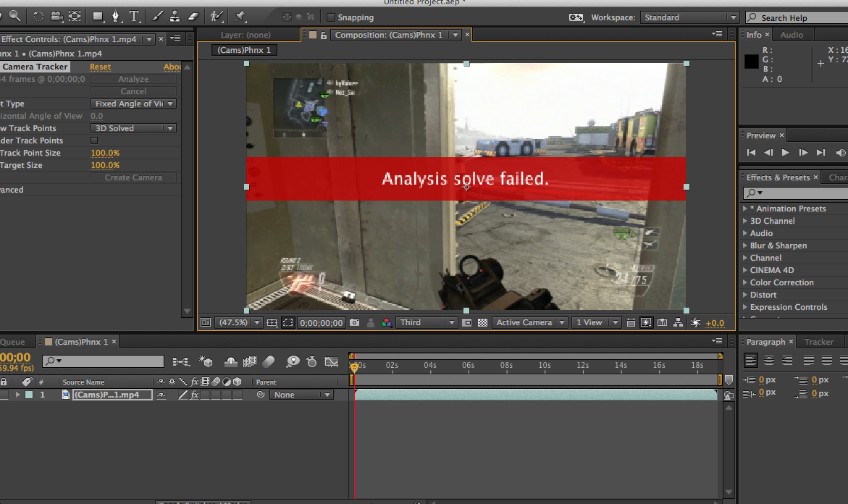Expand layer 1 properties triangle
The image size is (848, 504).
coord(17,395)
